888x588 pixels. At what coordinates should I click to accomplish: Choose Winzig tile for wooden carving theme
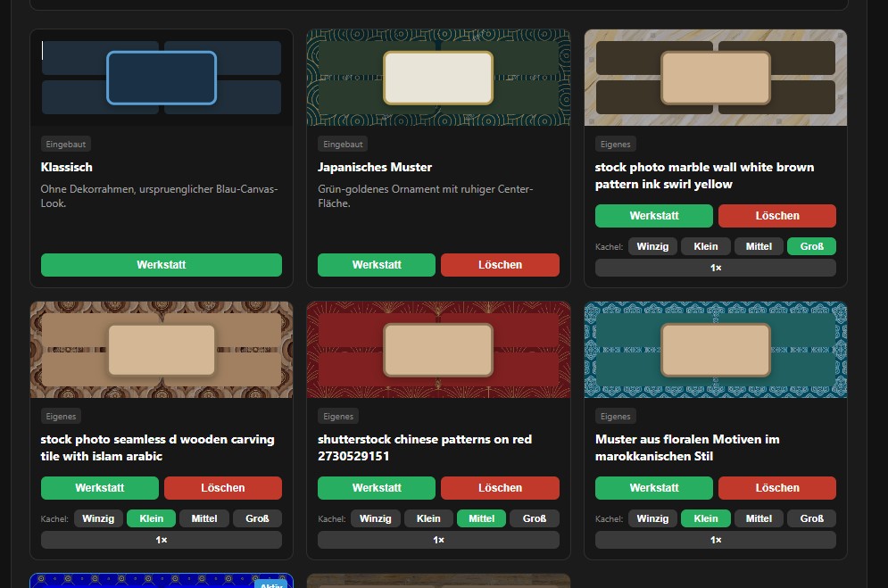click(98, 519)
